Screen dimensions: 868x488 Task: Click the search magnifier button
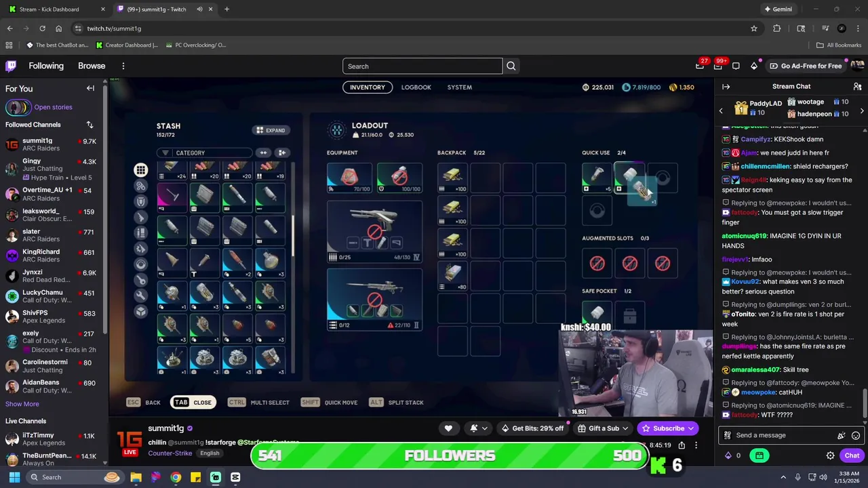click(x=511, y=66)
